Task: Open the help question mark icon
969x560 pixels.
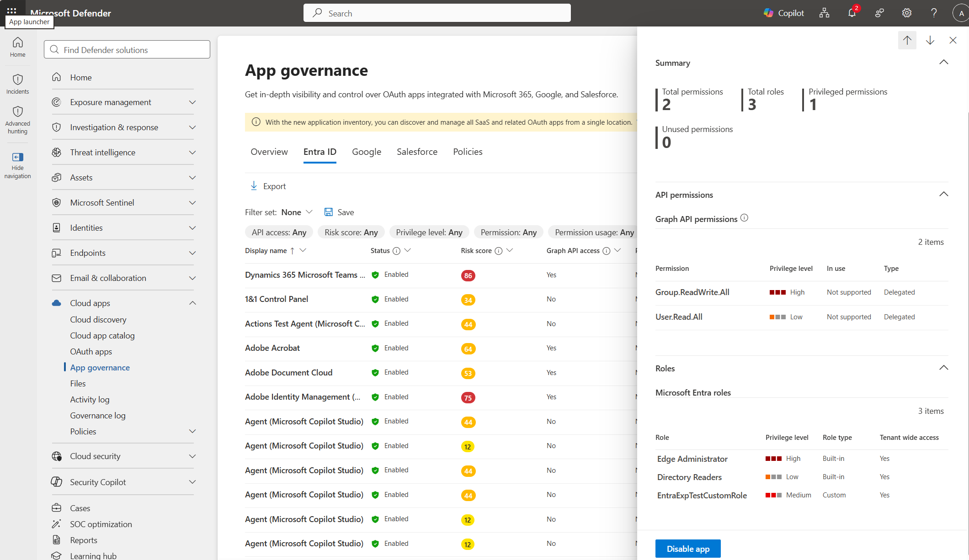Action: point(934,13)
